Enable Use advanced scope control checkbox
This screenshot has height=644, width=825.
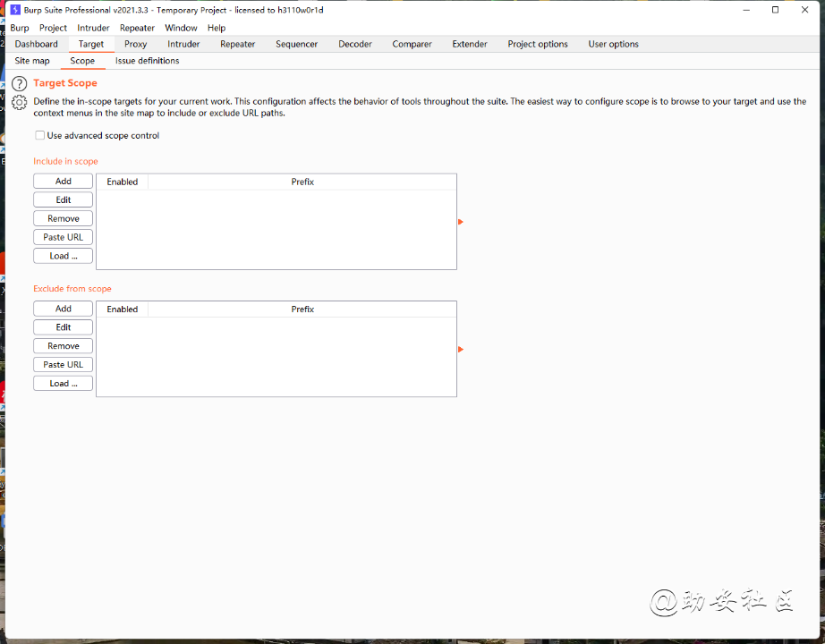[x=40, y=135]
